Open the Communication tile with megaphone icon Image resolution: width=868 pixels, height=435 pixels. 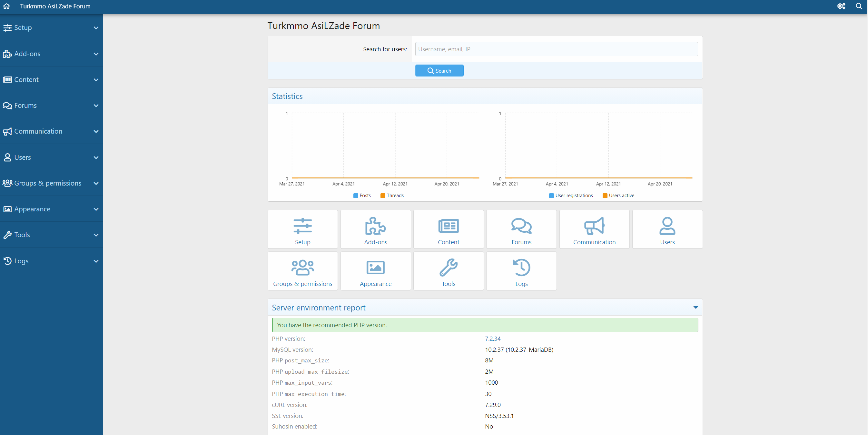pos(594,229)
